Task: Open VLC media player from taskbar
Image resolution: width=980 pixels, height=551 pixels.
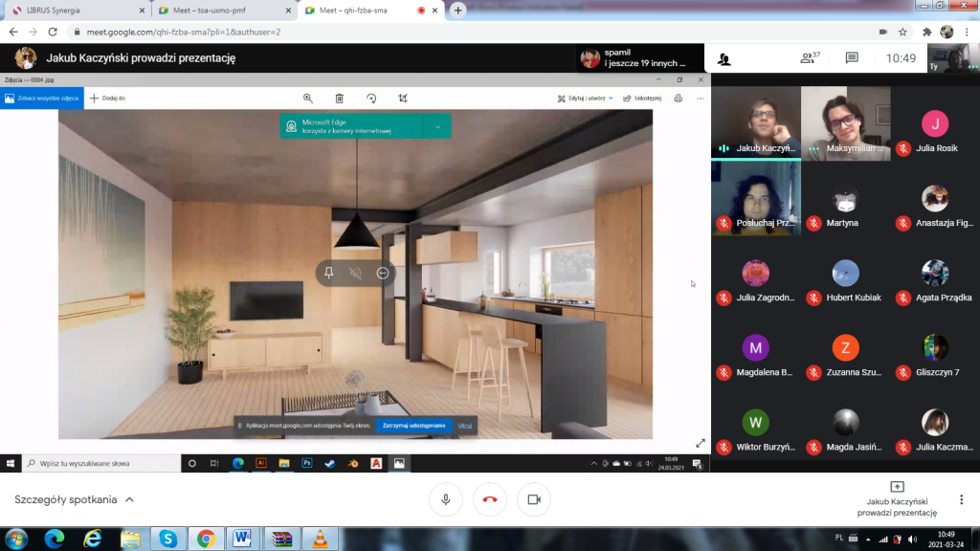Action: 317,539
